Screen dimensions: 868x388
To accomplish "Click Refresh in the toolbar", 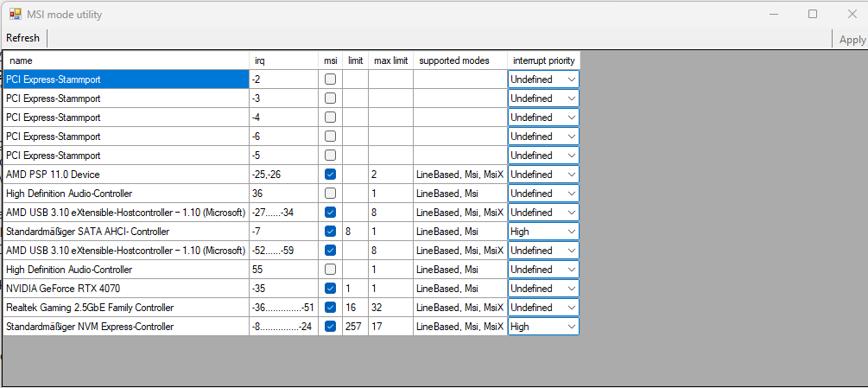I will coord(22,38).
